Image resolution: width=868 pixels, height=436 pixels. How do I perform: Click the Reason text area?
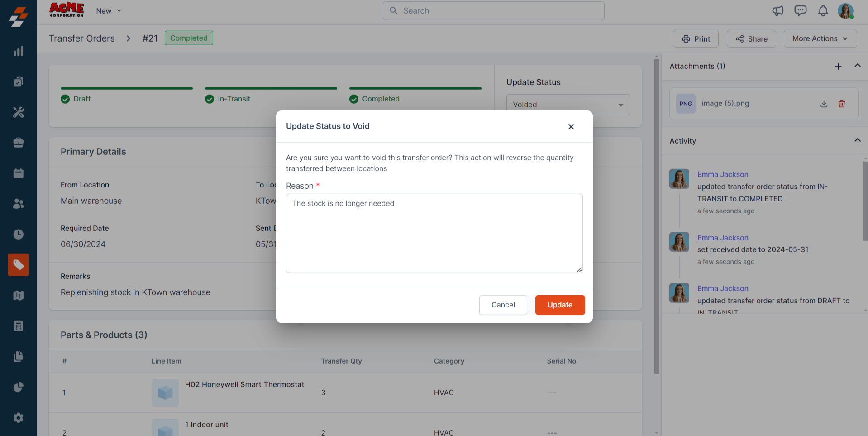click(434, 233)
